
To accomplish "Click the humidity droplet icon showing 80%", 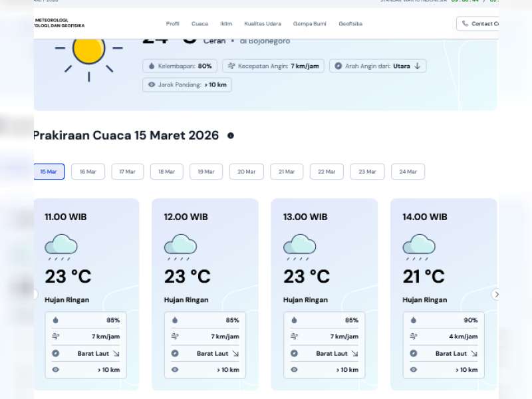I will point(152,66).
